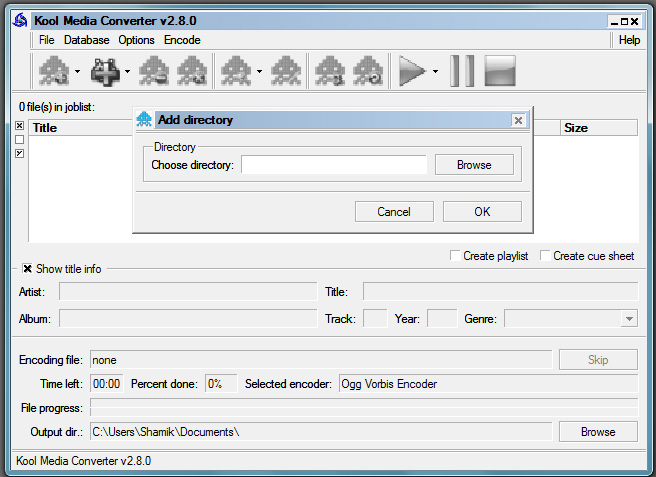This screenshot has width=656, height=477.
Task: Close the Add directory dialog
Action: point(518,121)
